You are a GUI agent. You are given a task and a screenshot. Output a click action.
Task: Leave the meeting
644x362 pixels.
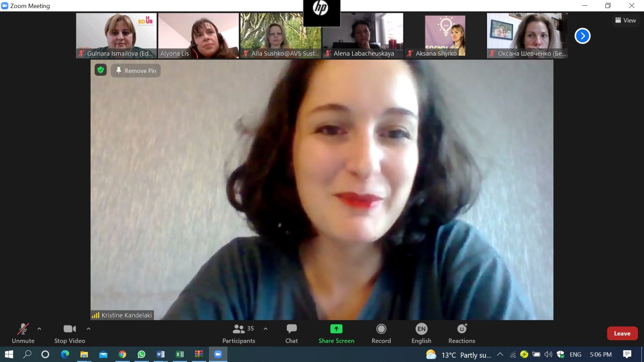(622, 333)
